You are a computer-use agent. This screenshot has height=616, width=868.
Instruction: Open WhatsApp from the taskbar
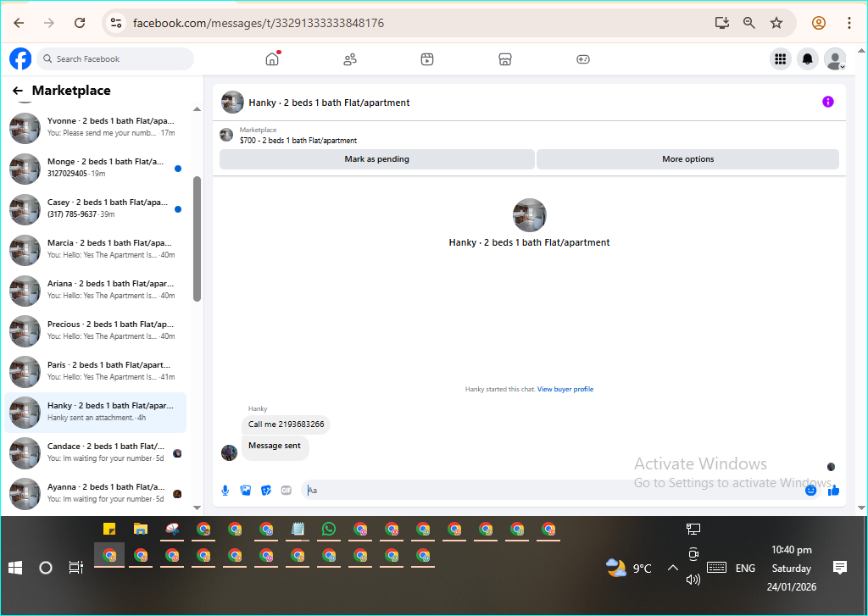[329, 530]
